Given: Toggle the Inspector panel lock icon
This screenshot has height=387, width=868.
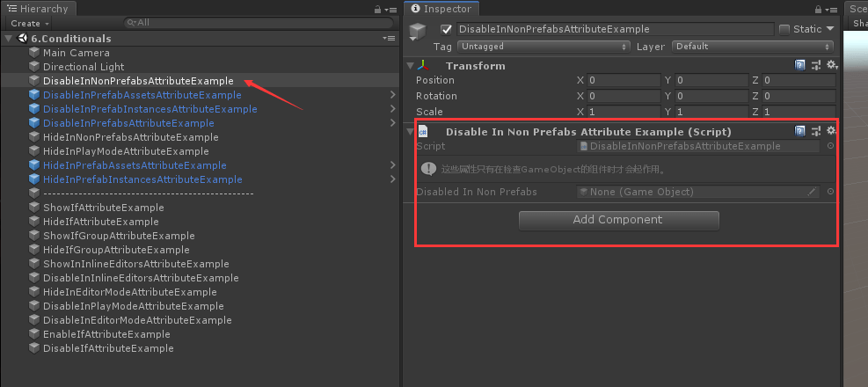Looking at the screenshot, I should pyautogui.click(x=815, y=9).
